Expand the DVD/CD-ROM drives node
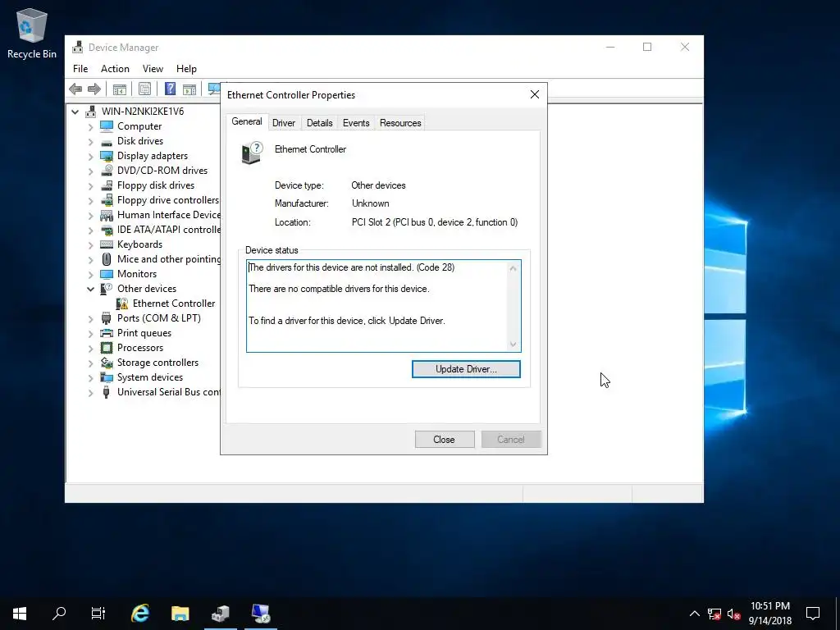Viewport: 840px width, 630px height. [x=90, y=171]
